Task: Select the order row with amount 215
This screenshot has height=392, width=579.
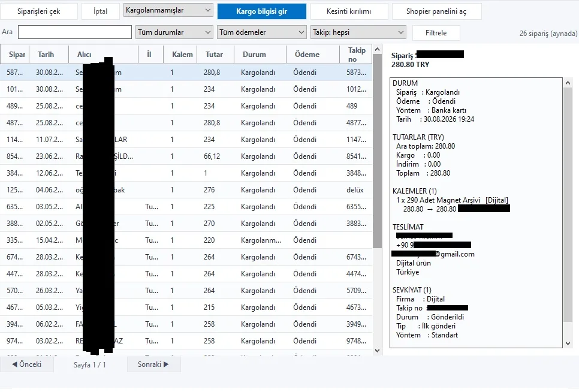Action: point(186,307)
